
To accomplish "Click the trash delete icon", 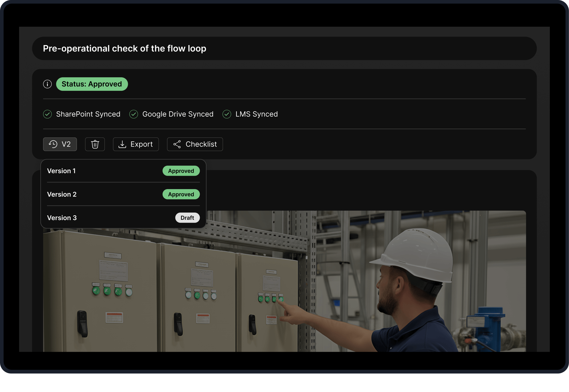I will pos(95,144).
